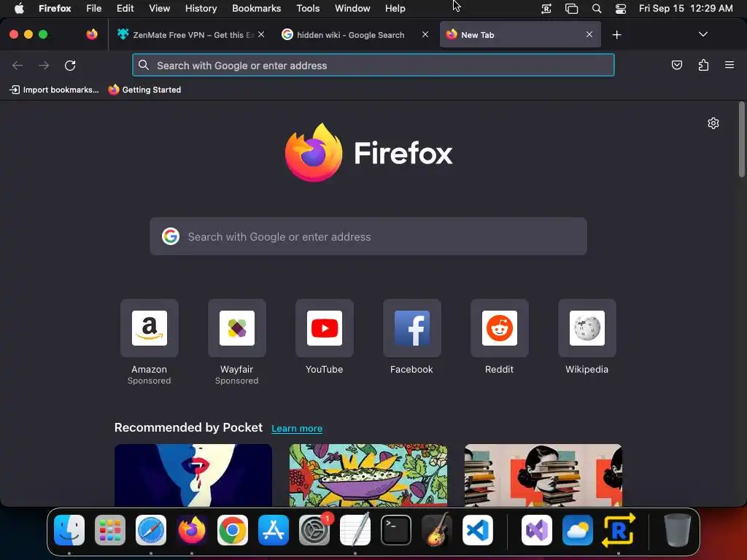Open the Wikipedia shortcut tile
This screenshot has height=560, width=747.
click(587, 328)
